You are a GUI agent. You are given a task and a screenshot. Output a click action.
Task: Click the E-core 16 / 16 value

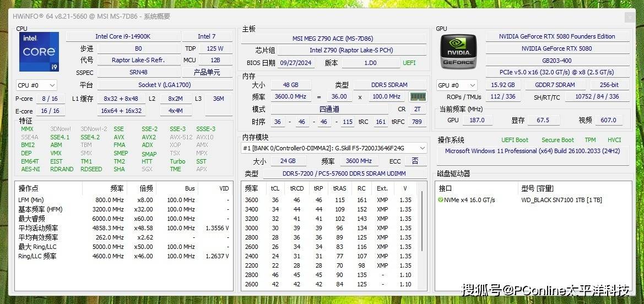[50, 111]
